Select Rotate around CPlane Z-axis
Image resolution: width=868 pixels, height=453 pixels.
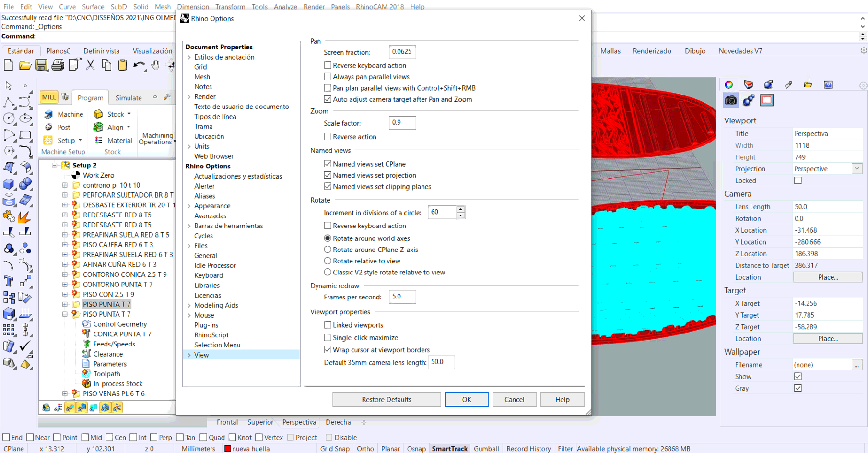328,250
